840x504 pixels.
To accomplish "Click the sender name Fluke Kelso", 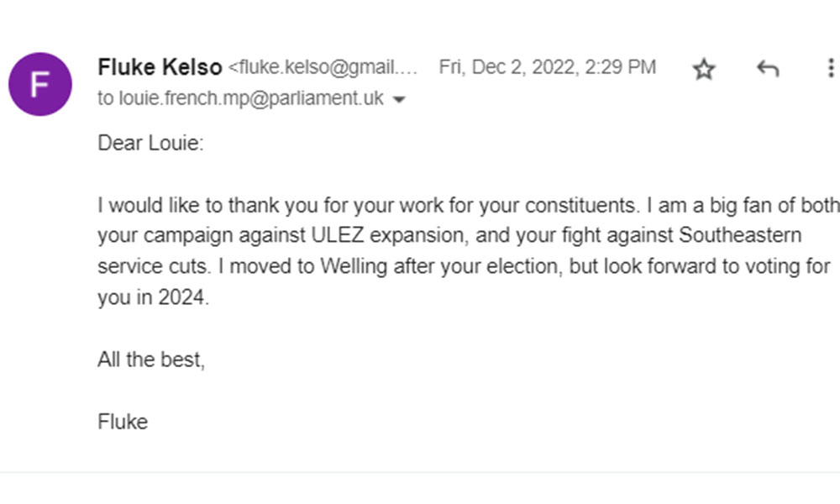I will pos(160,67).
